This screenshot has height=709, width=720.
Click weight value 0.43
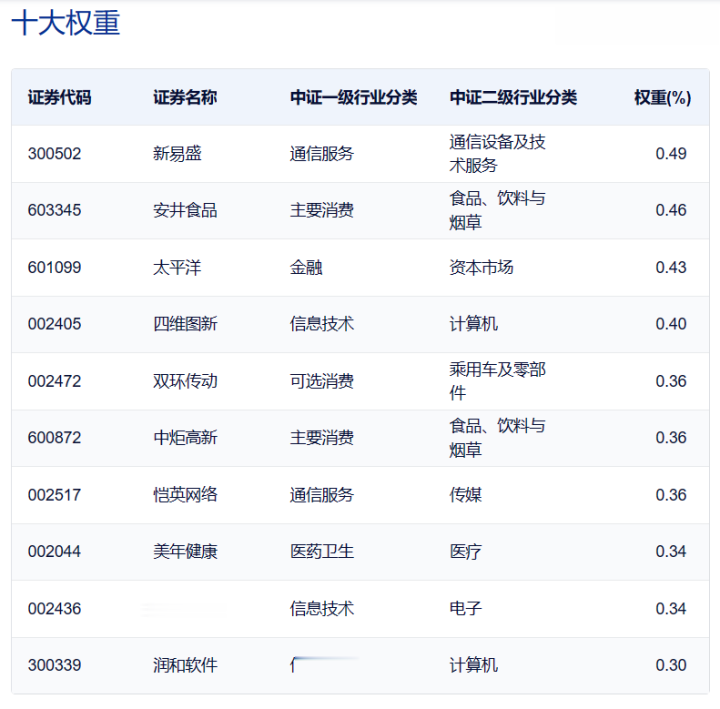point(671,267)
